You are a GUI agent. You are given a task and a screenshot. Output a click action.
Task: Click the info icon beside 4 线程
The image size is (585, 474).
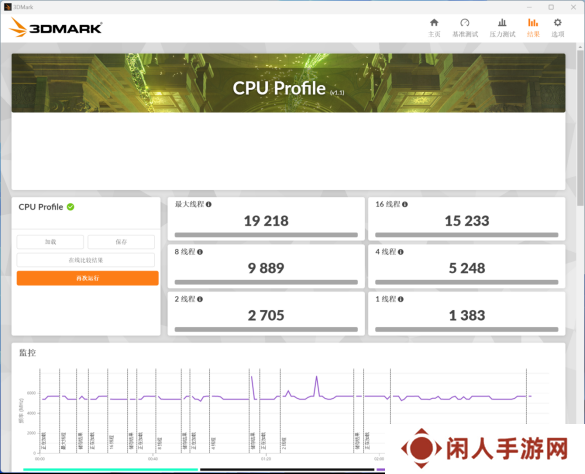(x=401, y=252)
